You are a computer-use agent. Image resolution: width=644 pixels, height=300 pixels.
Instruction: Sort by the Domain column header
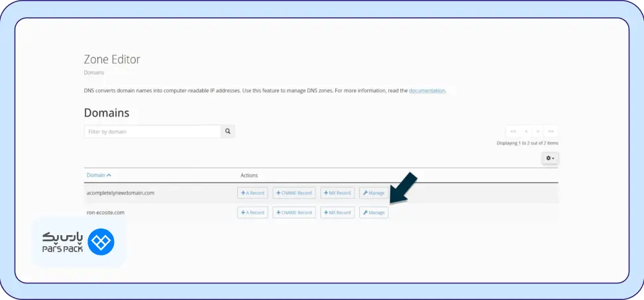pyautogui.click(x=99, y=175)
